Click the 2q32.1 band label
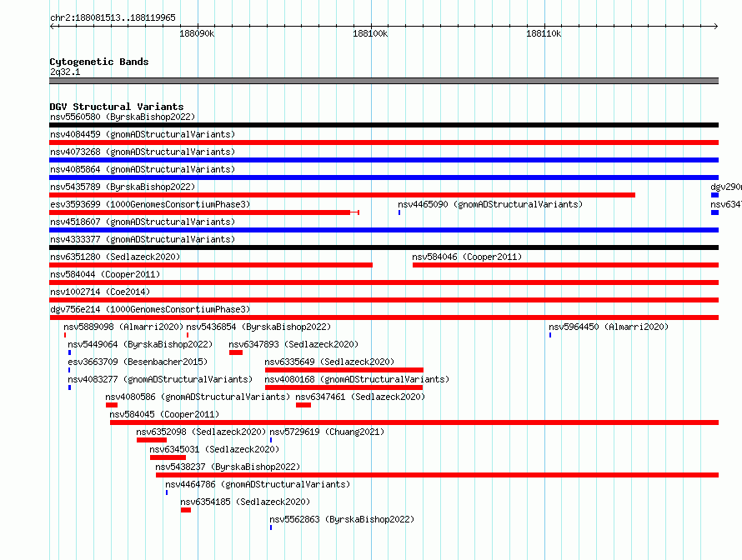The image size is (742, 560). tap(65, 72)
